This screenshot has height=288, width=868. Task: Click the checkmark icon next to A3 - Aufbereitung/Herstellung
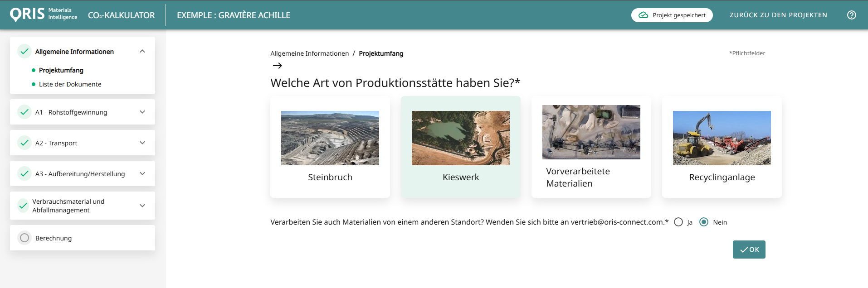[x=24, y=174]
